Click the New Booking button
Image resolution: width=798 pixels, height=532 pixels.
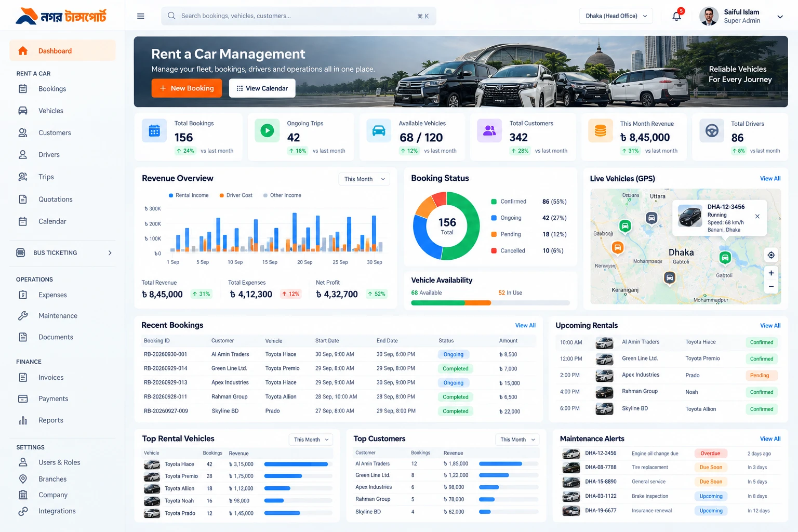coord(187,88)
